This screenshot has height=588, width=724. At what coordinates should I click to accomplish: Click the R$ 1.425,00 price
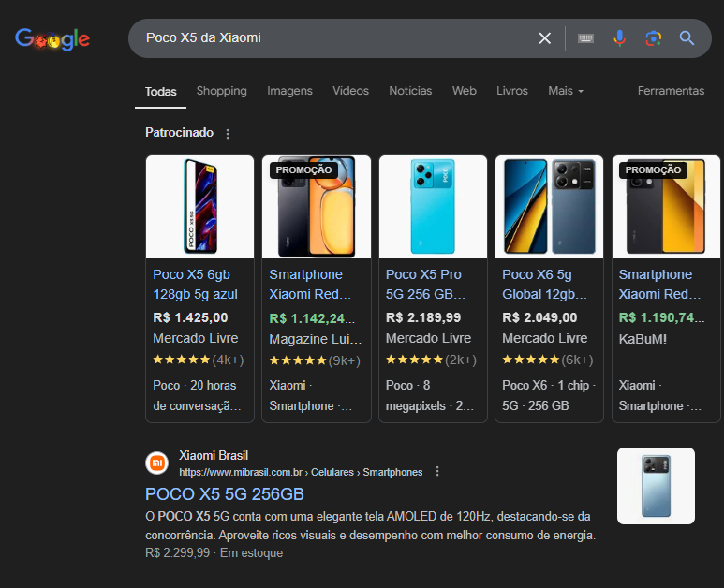[190, 317]
